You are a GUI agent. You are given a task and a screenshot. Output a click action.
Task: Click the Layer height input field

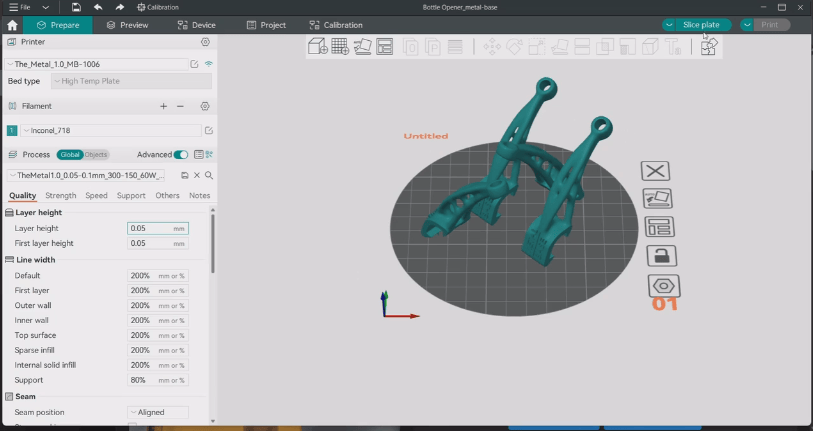click(x=150, y=228)
